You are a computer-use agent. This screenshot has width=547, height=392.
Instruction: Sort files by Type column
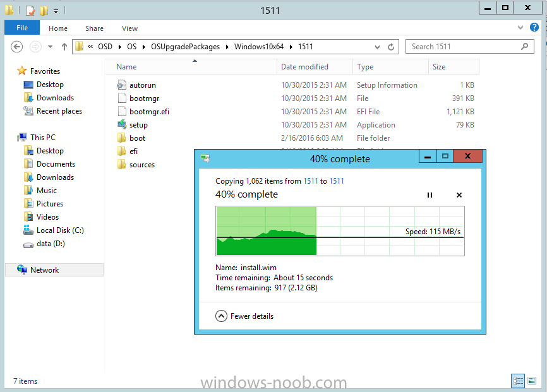pyautogui.click(x=390, y=67)
